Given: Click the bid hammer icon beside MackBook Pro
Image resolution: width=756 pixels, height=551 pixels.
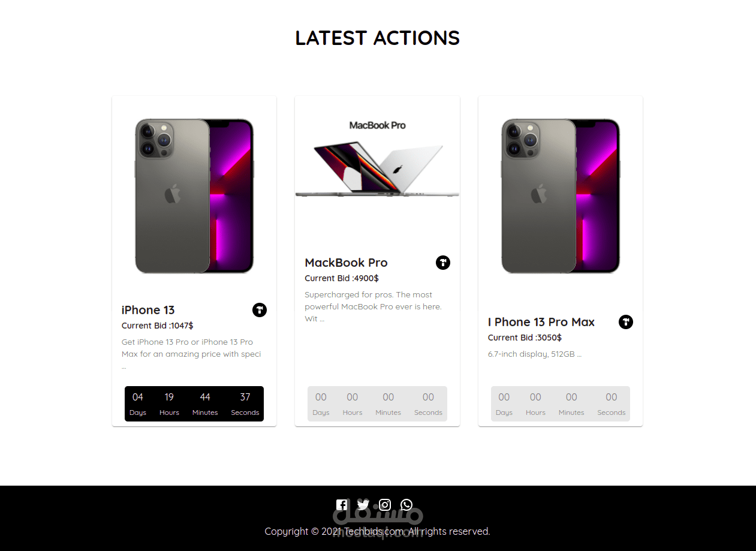Looking at the screenshot, I should 443,263.
